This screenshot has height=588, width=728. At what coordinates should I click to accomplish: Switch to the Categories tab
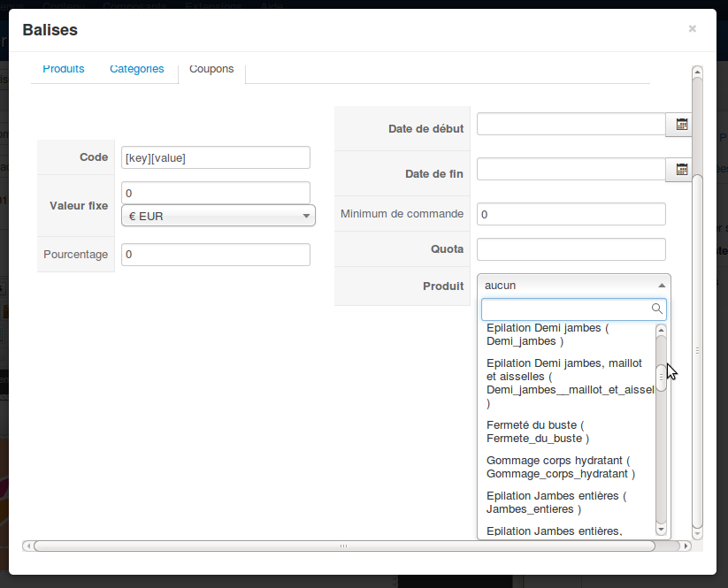click(136, 69)
